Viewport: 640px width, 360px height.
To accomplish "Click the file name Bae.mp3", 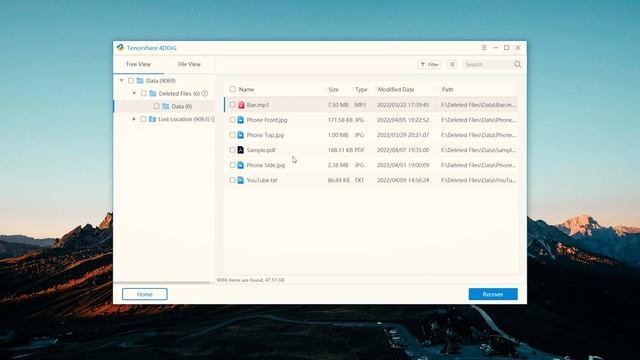I will click(258, 105).
